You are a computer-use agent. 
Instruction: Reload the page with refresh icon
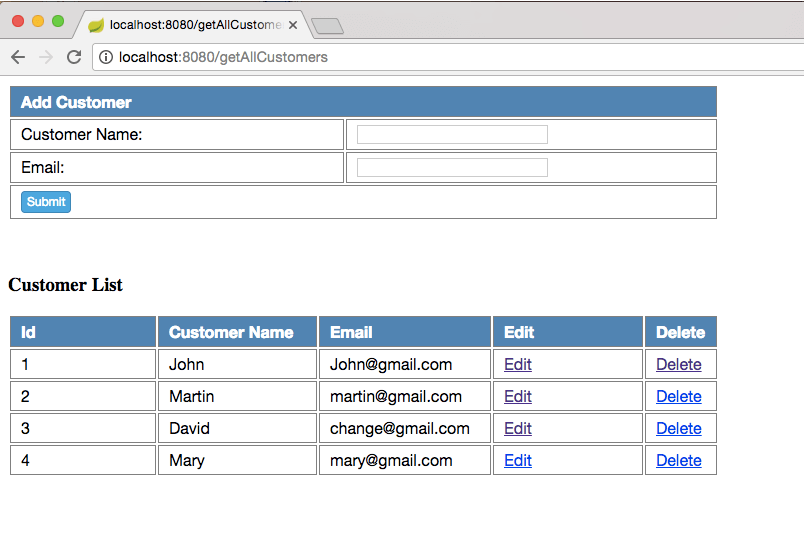click(x=74, y=57)
